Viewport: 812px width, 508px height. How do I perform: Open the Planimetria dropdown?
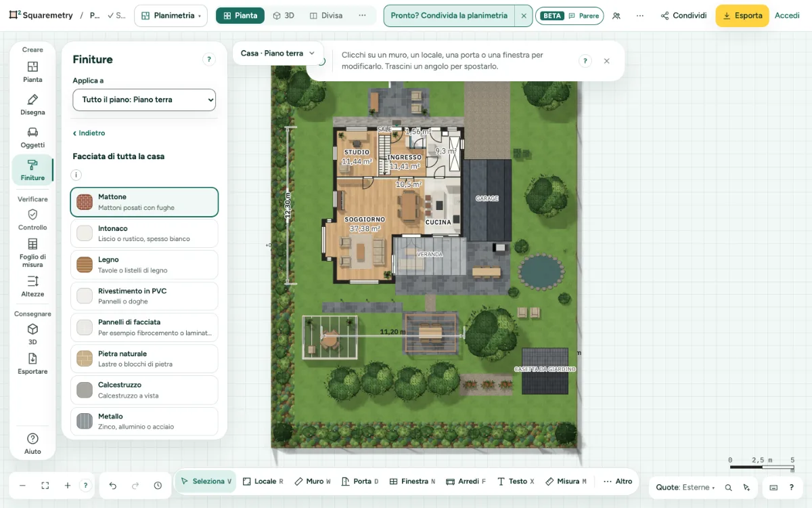(x=171, y=16)
